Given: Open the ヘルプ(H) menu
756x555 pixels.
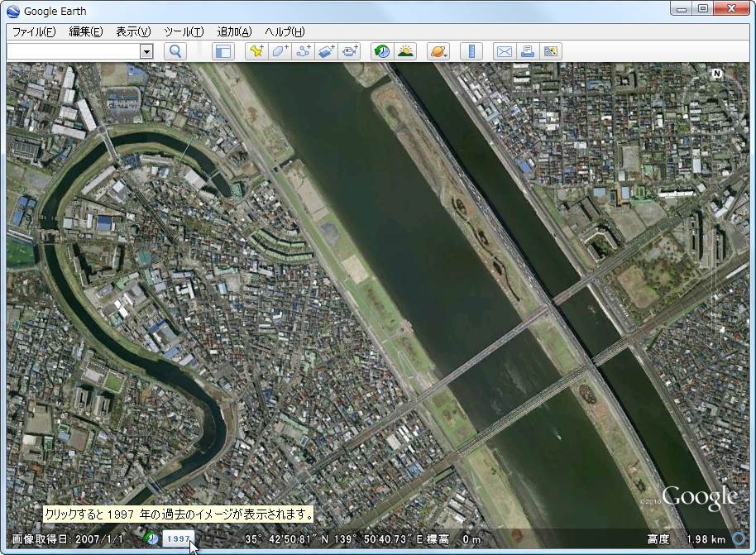Looking at the screenshot, I should (285, 31).
